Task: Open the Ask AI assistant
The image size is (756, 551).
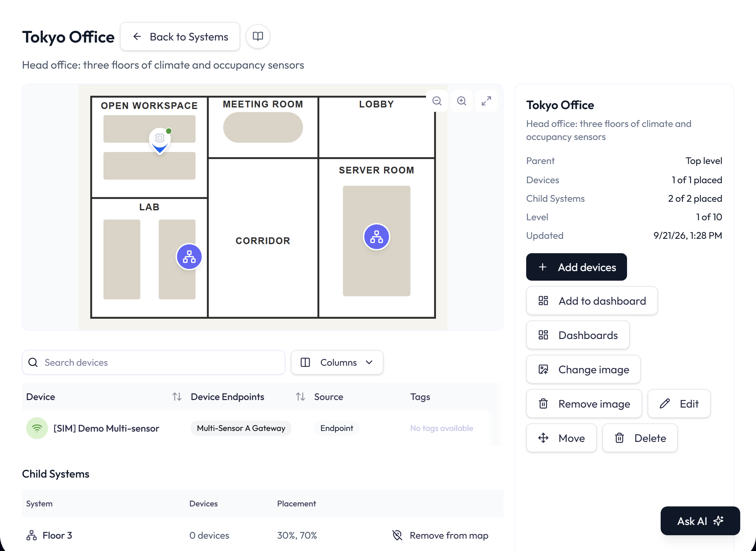Action: (x=700, y=521)
